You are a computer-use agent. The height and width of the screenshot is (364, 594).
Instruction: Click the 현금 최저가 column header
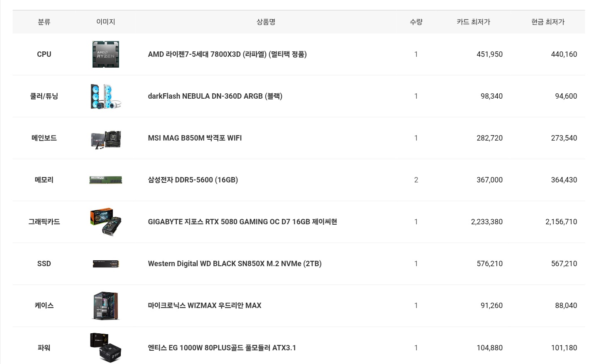click(x=548, y=22)
